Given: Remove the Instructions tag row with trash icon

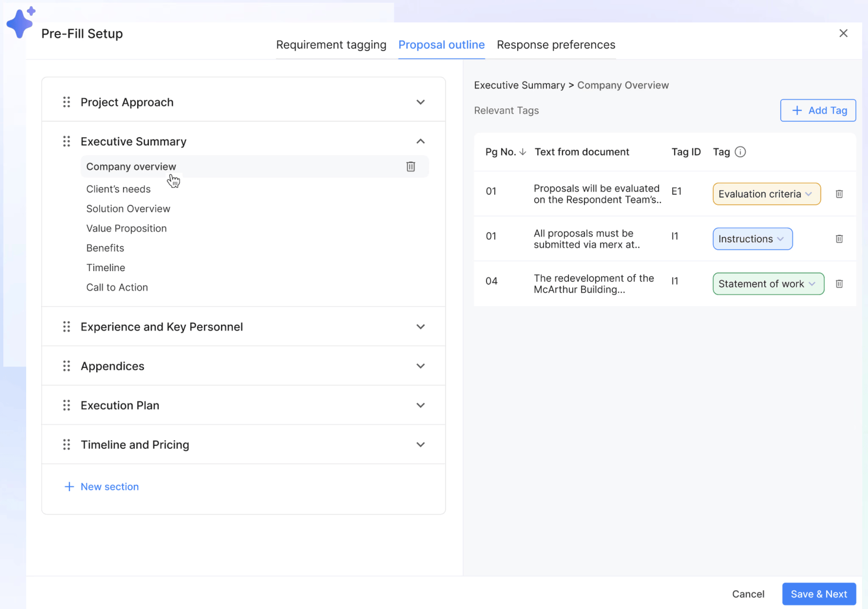Looking at the screenshot, I should click(x=840, y=239).
